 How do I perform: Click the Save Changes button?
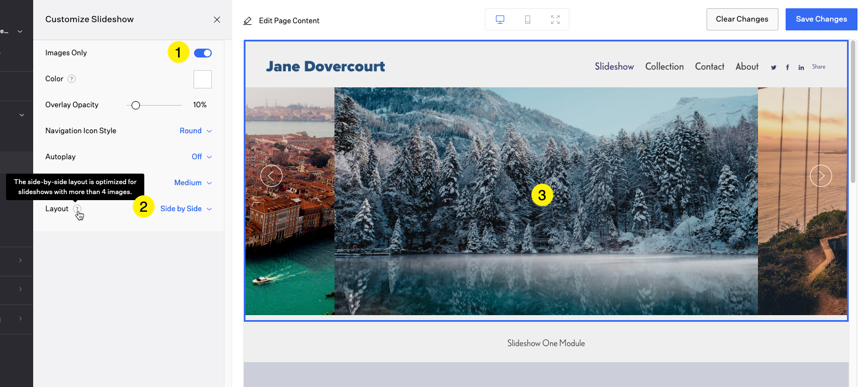point(821,19)
